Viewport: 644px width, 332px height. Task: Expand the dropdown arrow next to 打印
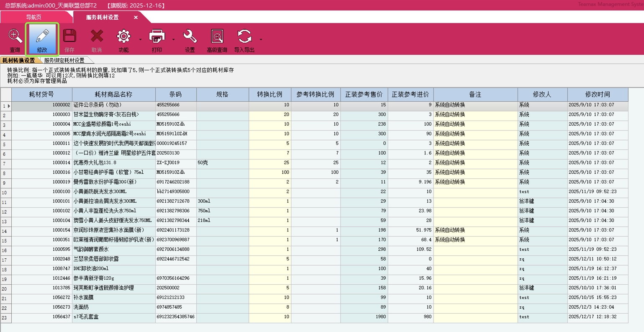tap(173, 40)
